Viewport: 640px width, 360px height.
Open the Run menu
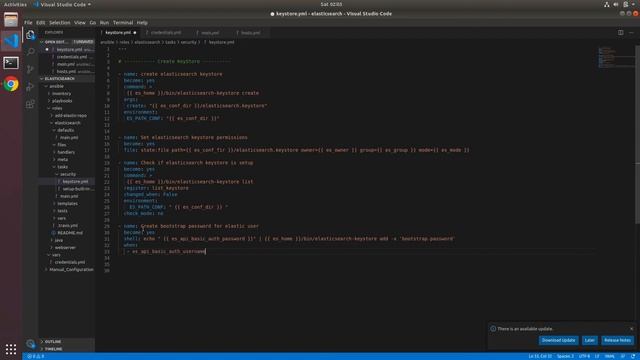click(104, 23)
